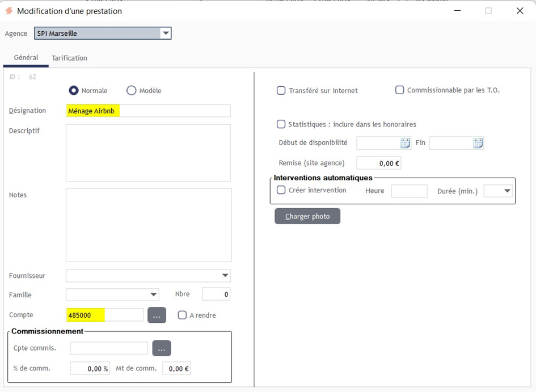Image resolution: width=536 pixels, height=392 pixels.
Task: Expand the Fournisseur dropdown
Action: pyautogui.click(x=225, y=276)
